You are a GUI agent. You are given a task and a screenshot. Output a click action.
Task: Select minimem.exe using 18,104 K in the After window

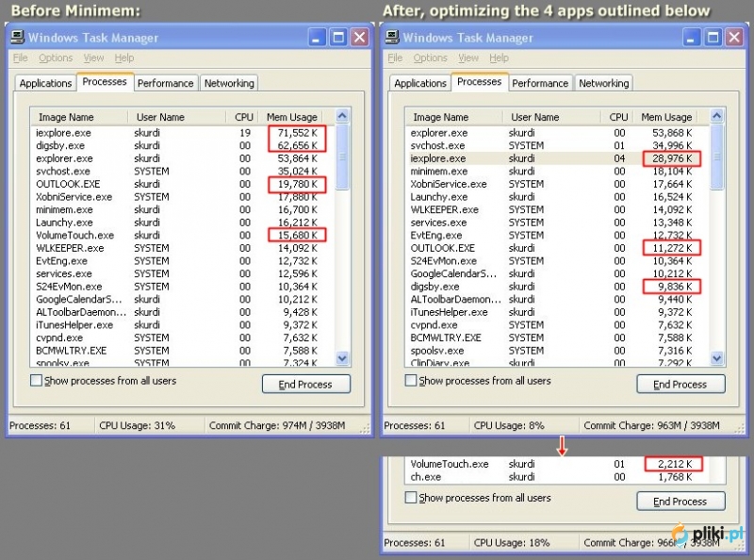point(557,172)
